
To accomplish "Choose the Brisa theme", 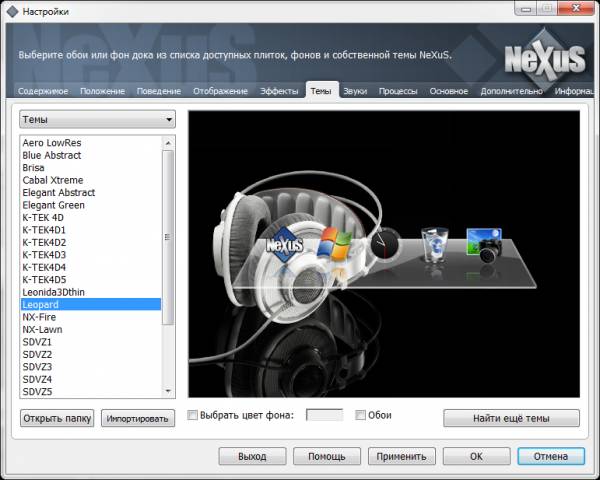I will coord(91,168).
